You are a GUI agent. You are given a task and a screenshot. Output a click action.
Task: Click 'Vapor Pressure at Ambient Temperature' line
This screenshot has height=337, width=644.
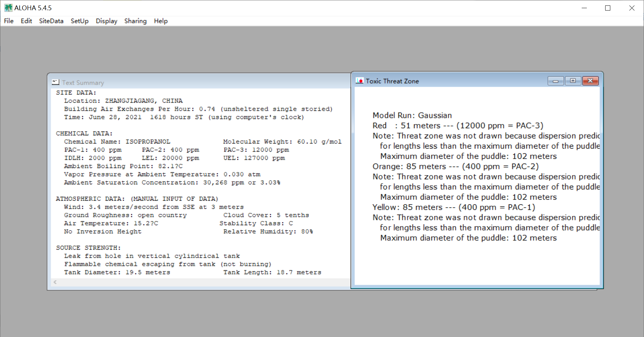(162, 174)
